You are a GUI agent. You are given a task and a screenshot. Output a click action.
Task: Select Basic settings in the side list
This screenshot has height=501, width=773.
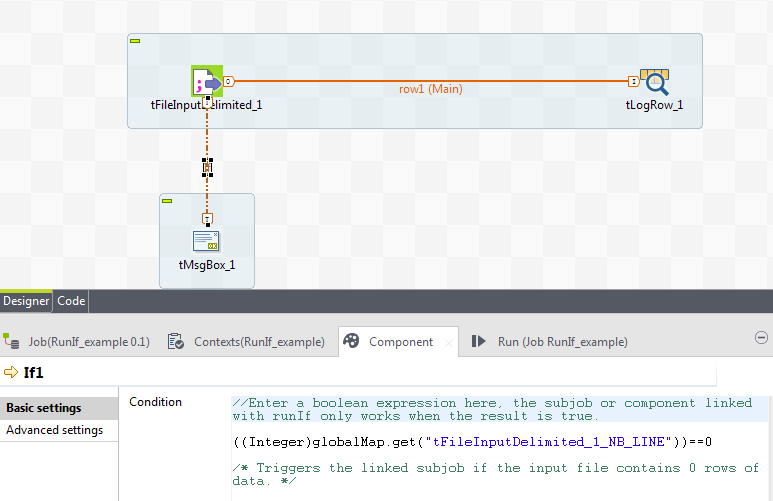pos(44,408)
